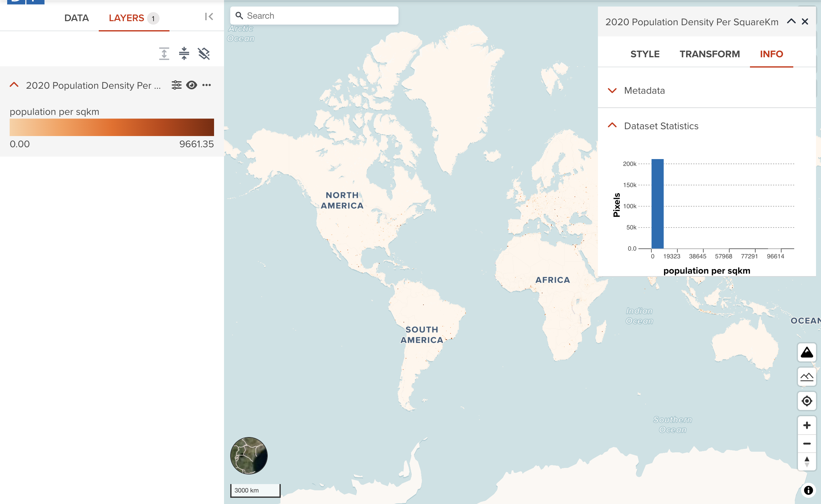Click the geolocate/find location button
Viewport: 821px width, 504px height.
[807, 401]
